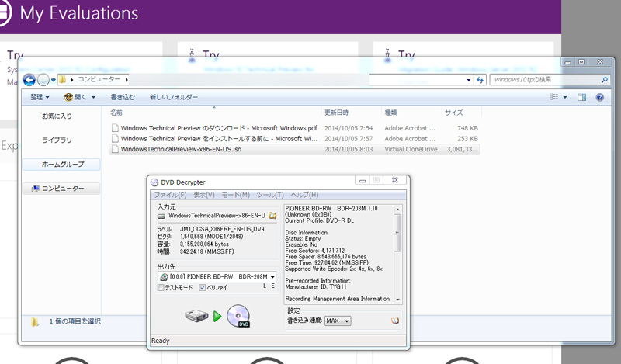Open the ファイル(F) menu in DVD Decrypter
The width and height of the screenshot is (621, 364).
point(170,195)
